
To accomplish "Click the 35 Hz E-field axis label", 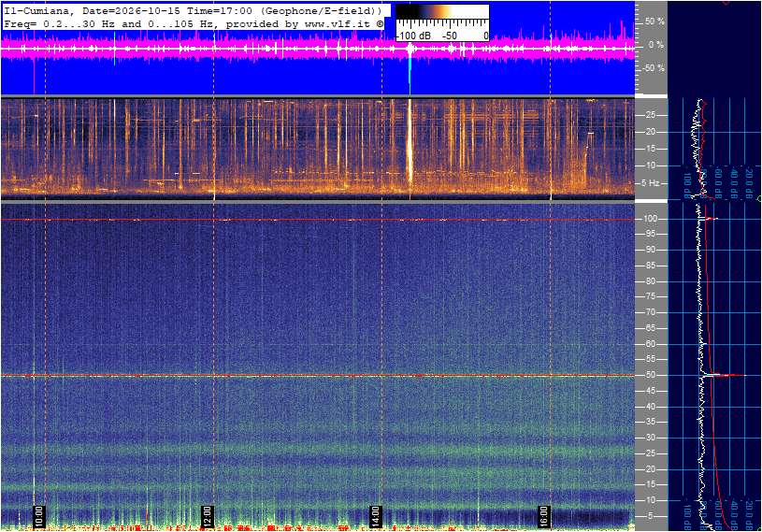I will (650, 423).
